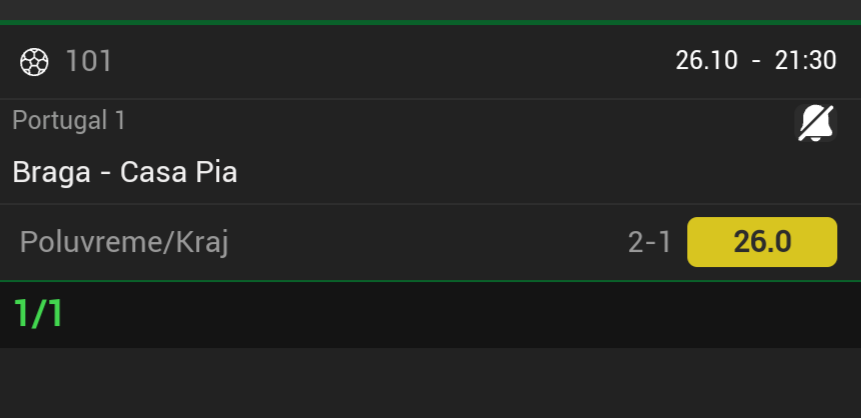
Task: Select the Poluvreme/Kraj market label
Action: [124, 242]
